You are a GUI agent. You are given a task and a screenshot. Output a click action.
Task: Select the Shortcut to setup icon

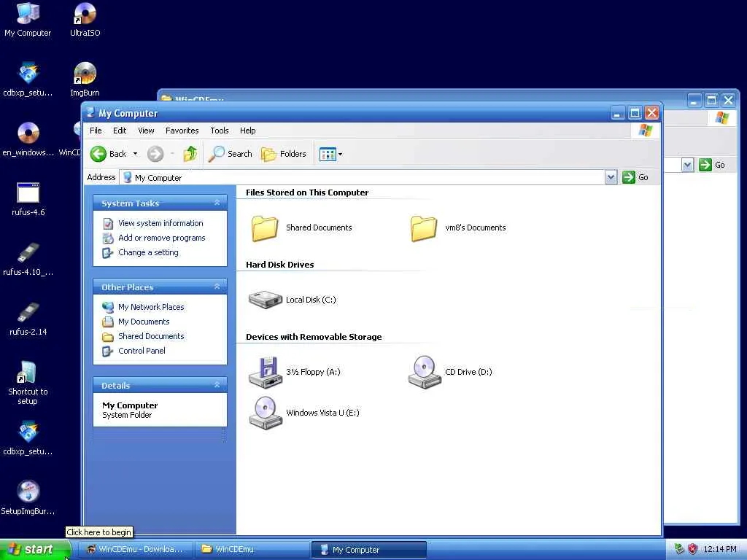tap(28, 383)
